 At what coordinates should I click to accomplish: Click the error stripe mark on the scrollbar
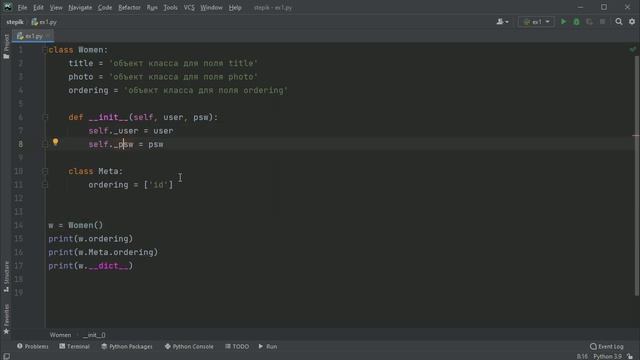point(636,135)
